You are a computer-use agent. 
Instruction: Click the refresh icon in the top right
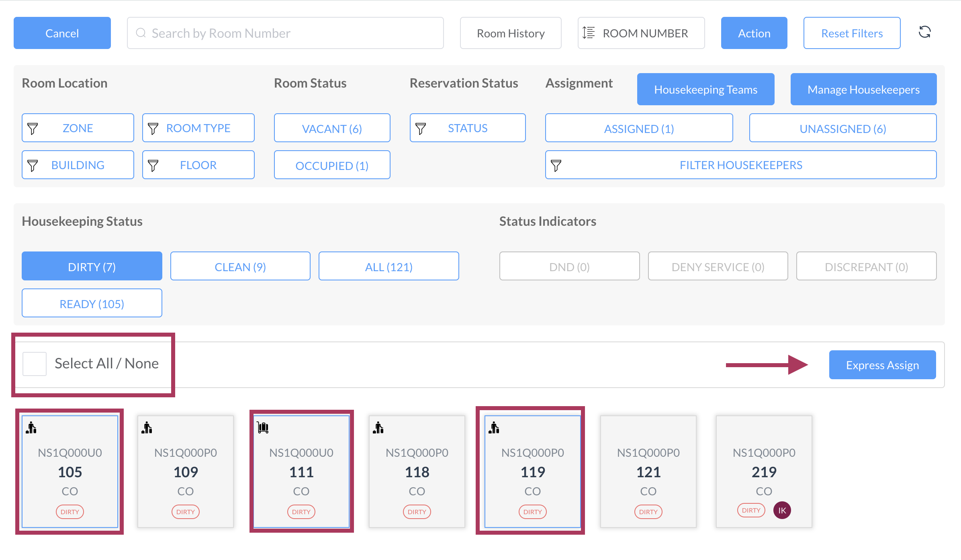point(925,32)
